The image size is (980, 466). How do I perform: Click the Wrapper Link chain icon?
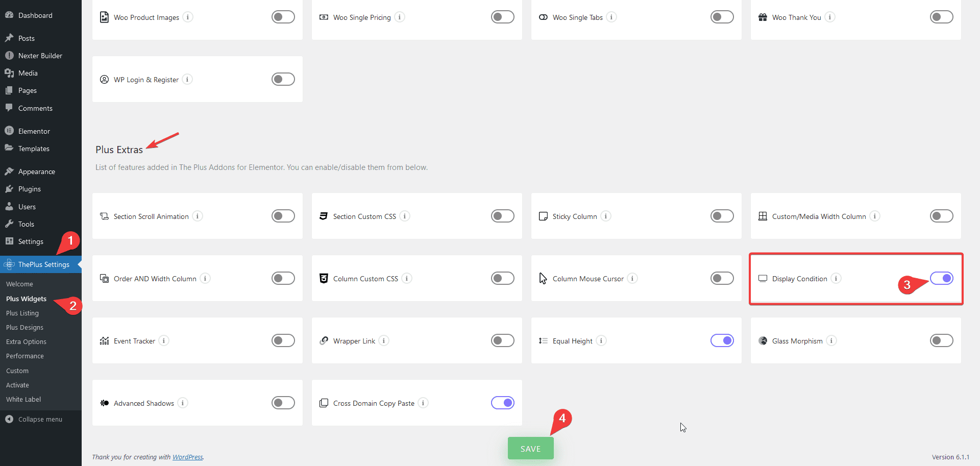tap(324, 340)
